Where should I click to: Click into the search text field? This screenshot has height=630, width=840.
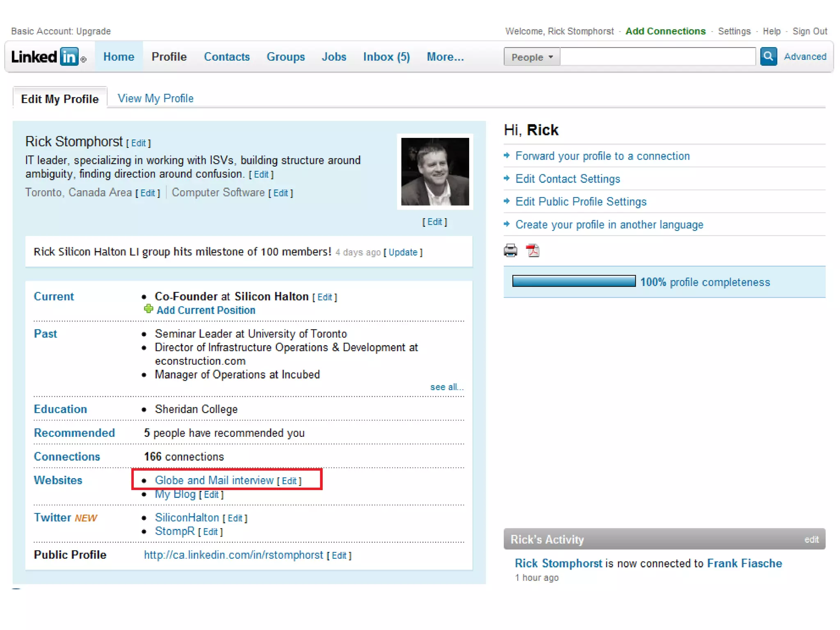(657, 57)
